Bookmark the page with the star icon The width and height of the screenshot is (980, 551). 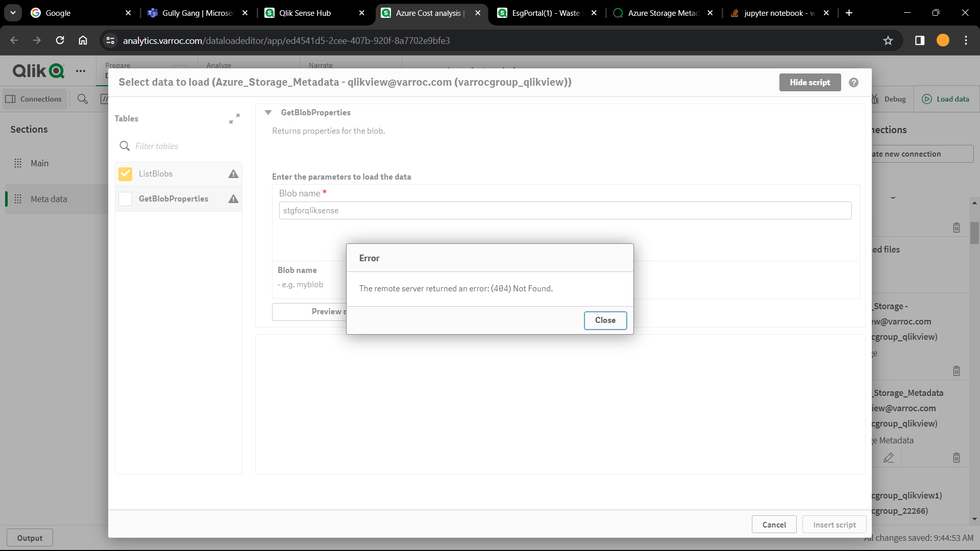tap(888, 41)
